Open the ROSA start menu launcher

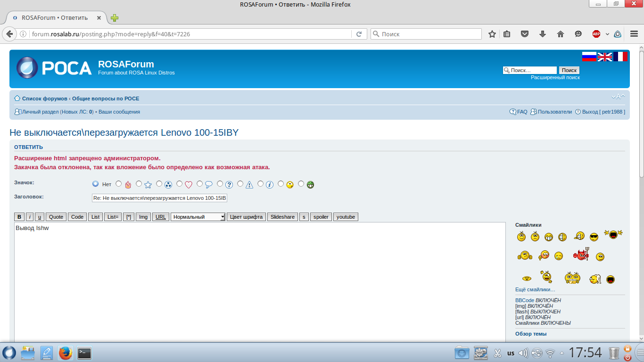point(9,353)
